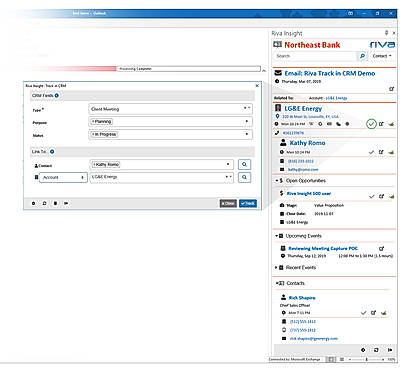Click the lookup search button for Account field
This screenshot has height=368, width=409.
click(x=244, y=177)
